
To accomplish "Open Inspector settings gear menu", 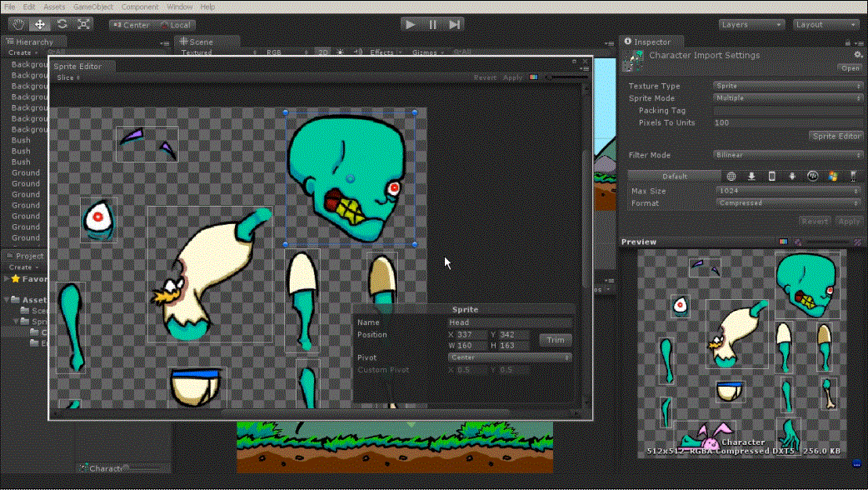I will click(x=857, y=55).
